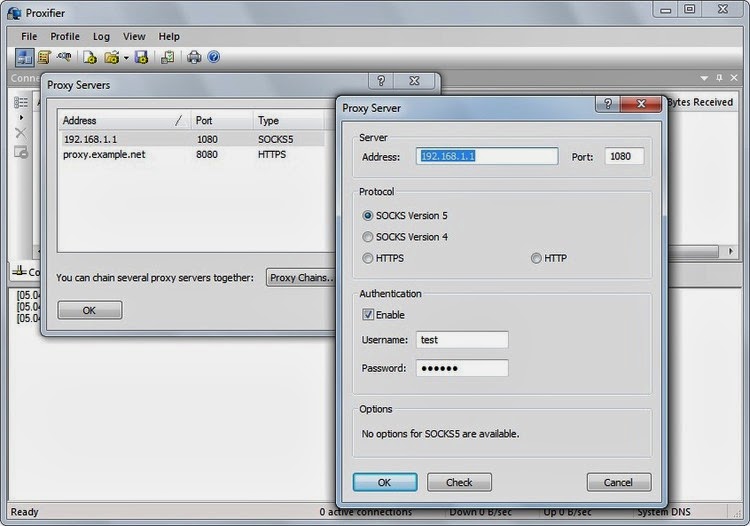Open the Profile menu
Viewport: 750px width, 526px height.
click(x=65, y=36)
